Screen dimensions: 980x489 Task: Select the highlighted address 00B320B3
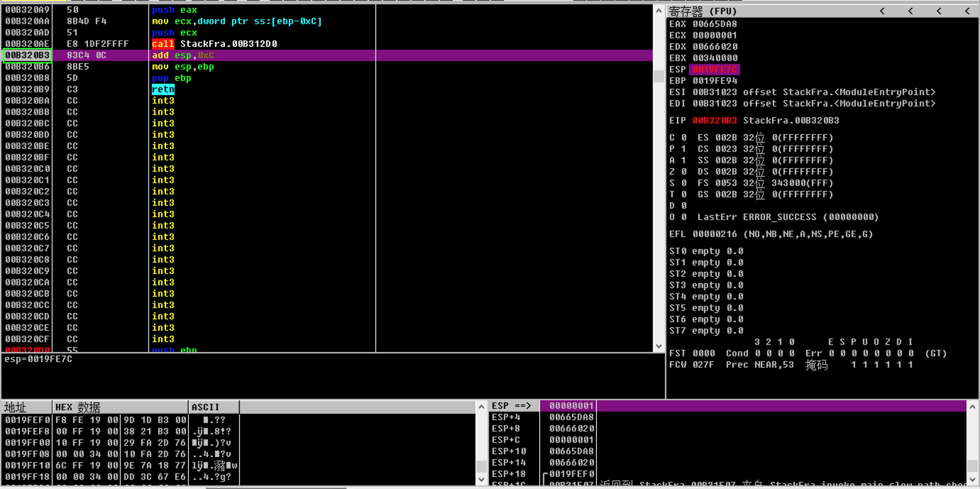27,55
